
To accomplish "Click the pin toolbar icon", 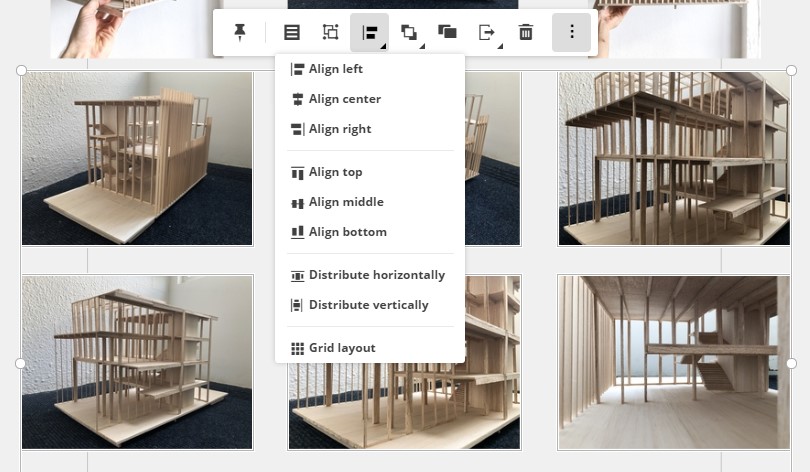I will coord(240,32).
